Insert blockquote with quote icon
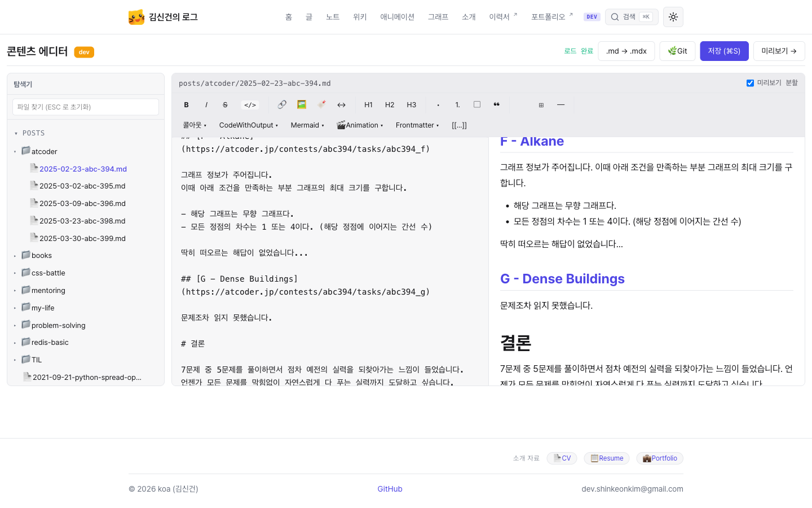The height and width of the screenshot is (508, 812). pos(496,104)
